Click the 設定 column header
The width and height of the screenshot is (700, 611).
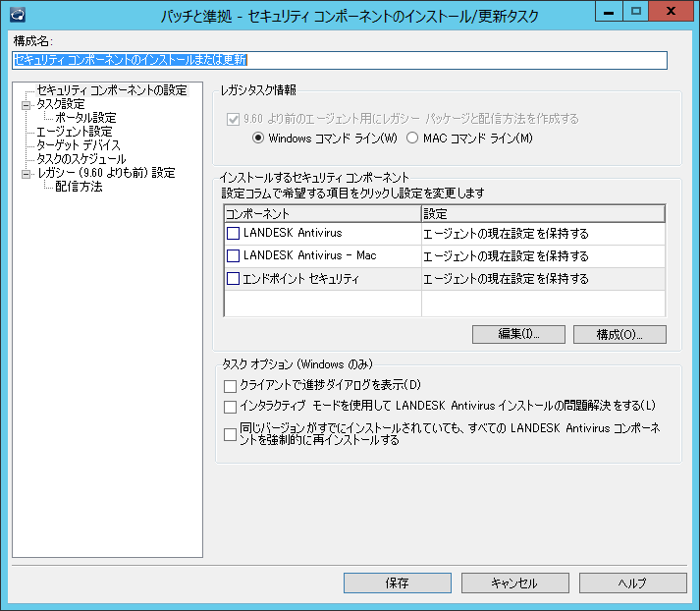543,214
